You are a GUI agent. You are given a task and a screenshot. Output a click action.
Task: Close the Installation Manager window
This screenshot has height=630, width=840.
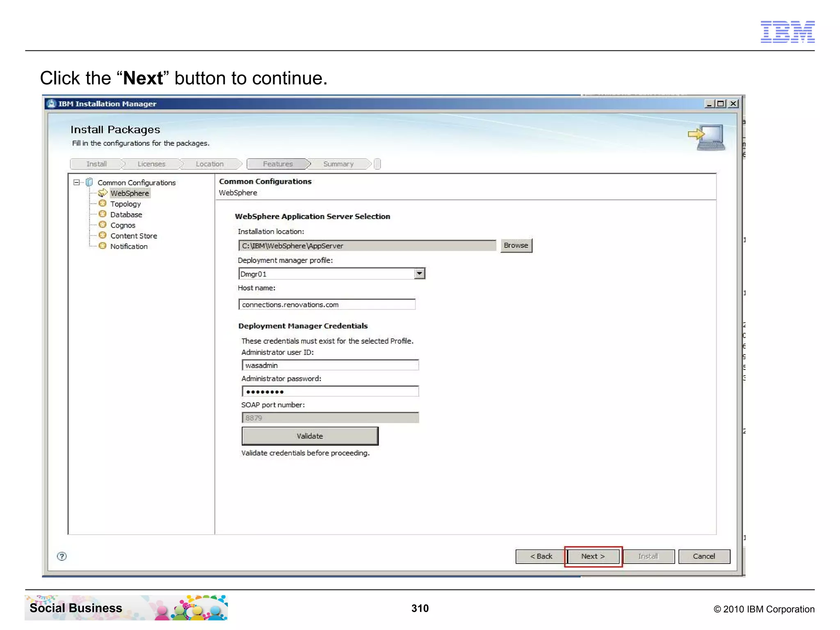(733, 104)
